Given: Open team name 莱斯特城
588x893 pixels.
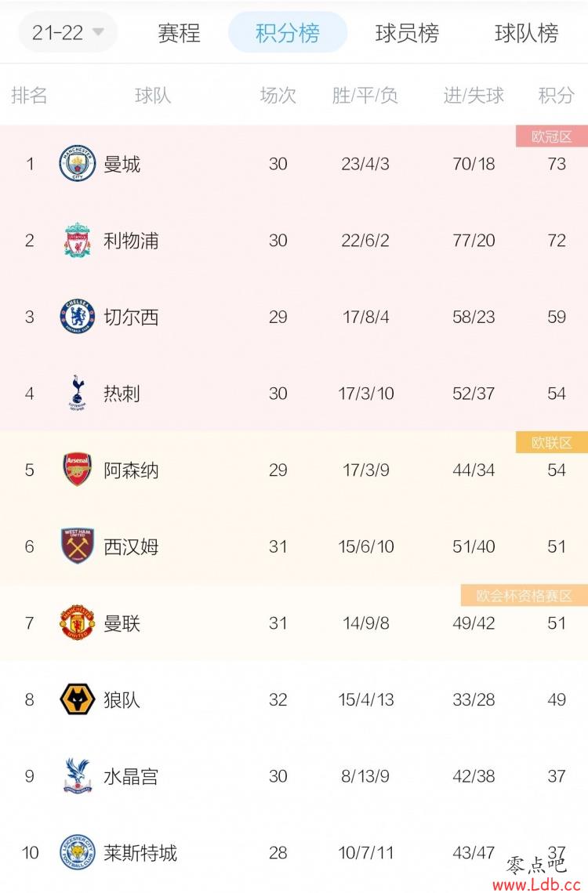Looking at the screenshot, I should [140, 852].
